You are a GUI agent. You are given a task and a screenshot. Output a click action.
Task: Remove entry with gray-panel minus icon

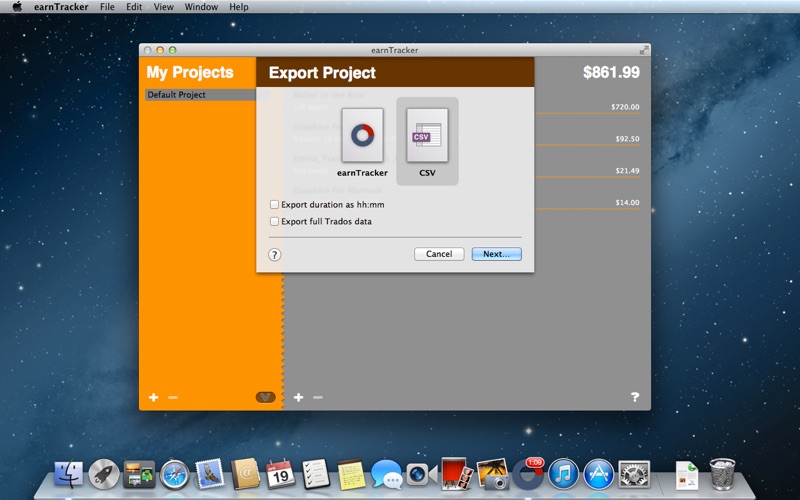[318, 397]
